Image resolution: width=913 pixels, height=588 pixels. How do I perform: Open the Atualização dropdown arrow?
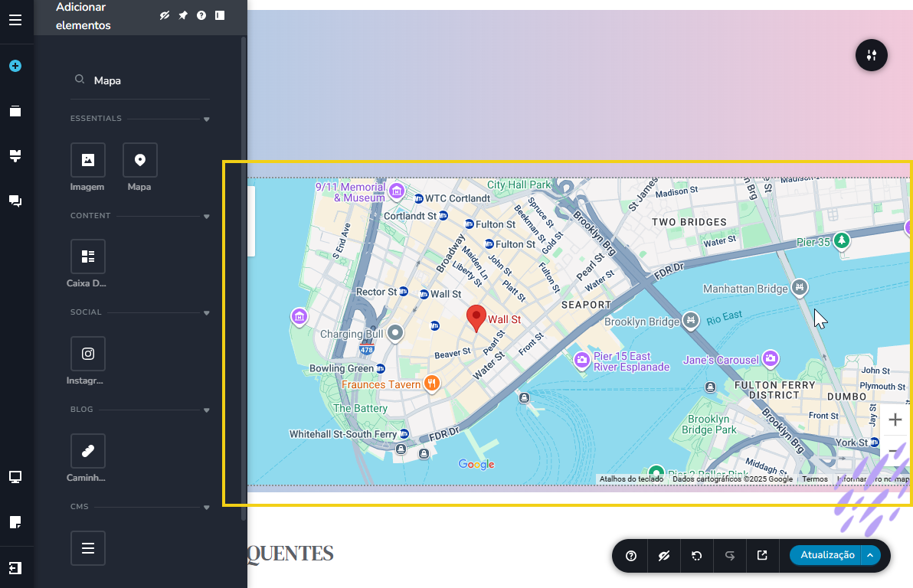click(x=870, y=555)
